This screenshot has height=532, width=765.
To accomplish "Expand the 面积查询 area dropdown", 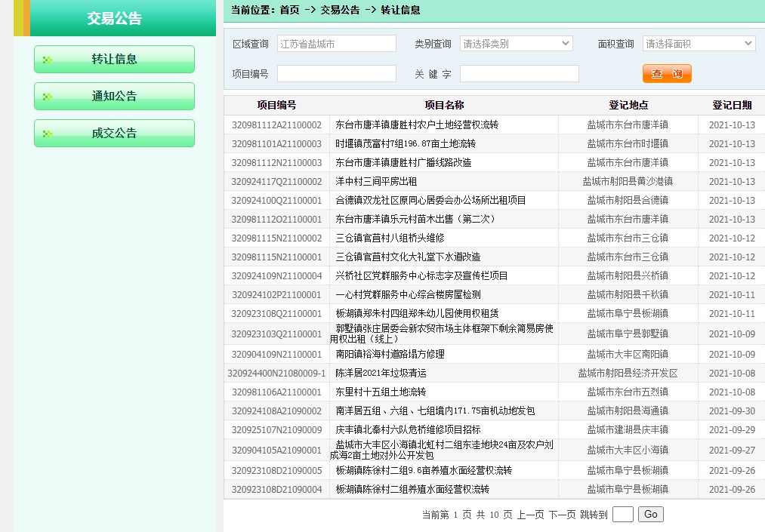I will click(x=699, y=44).
